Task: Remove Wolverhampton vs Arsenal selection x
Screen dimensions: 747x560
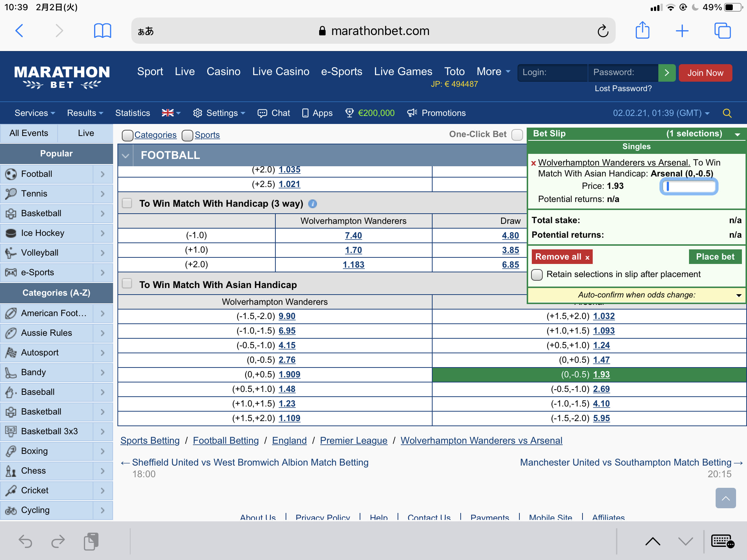Action: pos(533,163)
